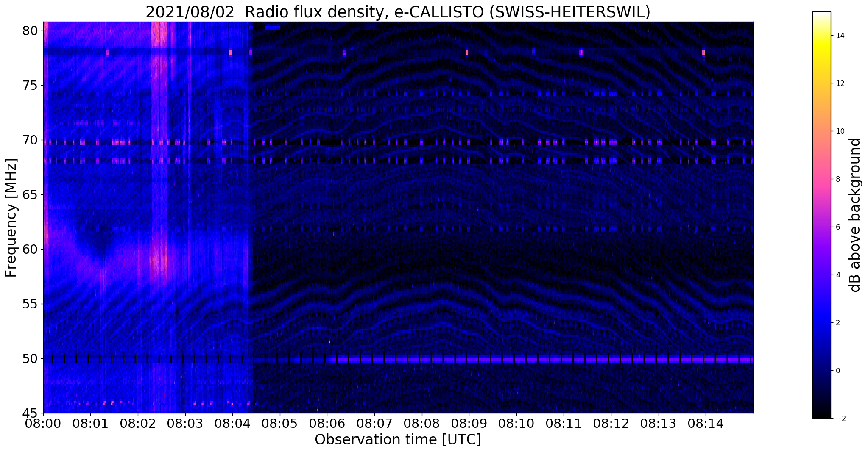Click the 08:04 time tick label

(x=232, y=423)
